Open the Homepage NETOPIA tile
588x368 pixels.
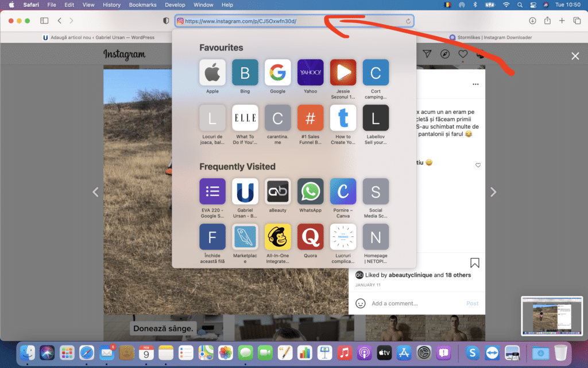376,237
